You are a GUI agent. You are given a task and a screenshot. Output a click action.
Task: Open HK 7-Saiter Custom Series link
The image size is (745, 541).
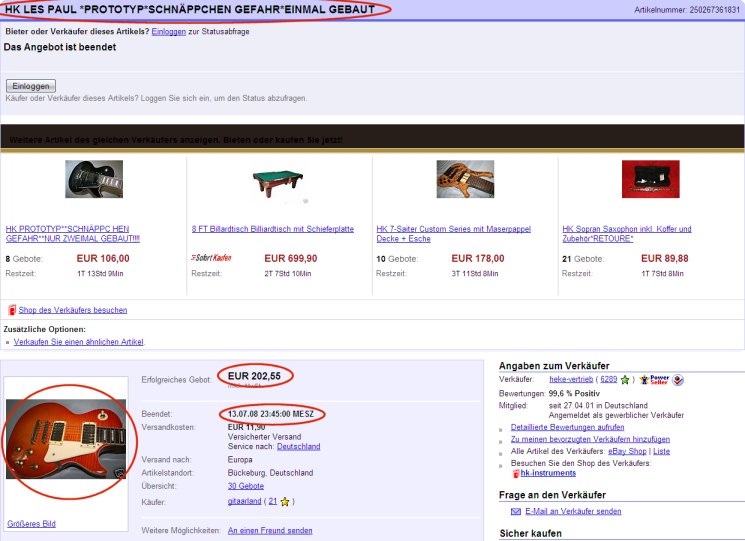[453, 234]
